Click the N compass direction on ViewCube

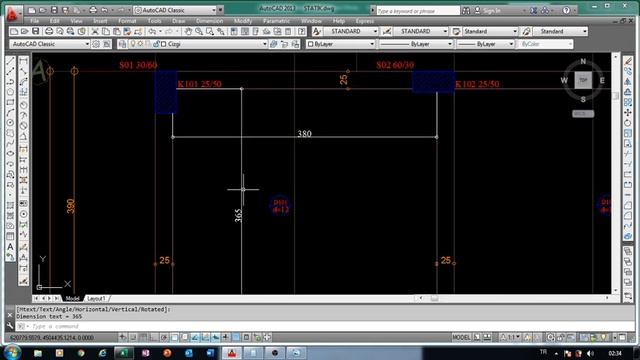pyautogui.click(x=583, y=62)
